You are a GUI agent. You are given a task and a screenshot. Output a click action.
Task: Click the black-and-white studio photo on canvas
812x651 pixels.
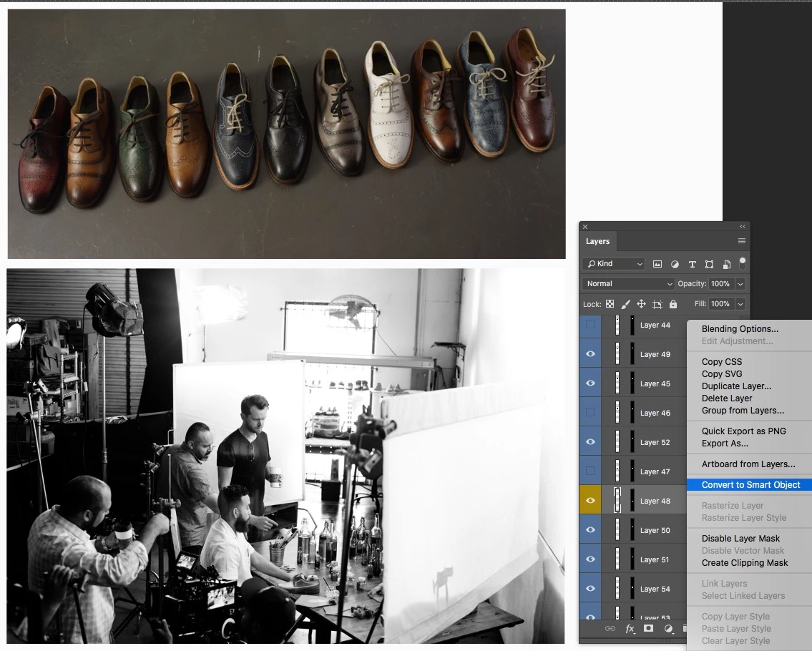pyautogui.click(x=286, y=456)
